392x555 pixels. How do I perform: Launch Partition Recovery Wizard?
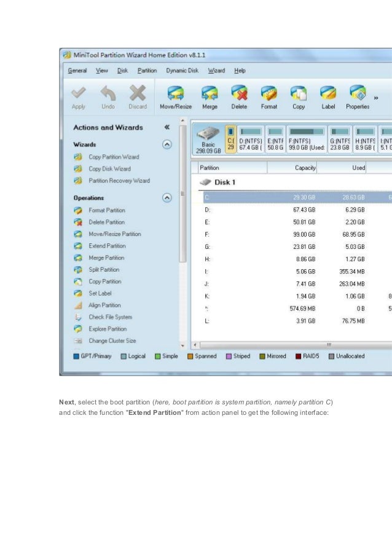(x=111, y=181)
